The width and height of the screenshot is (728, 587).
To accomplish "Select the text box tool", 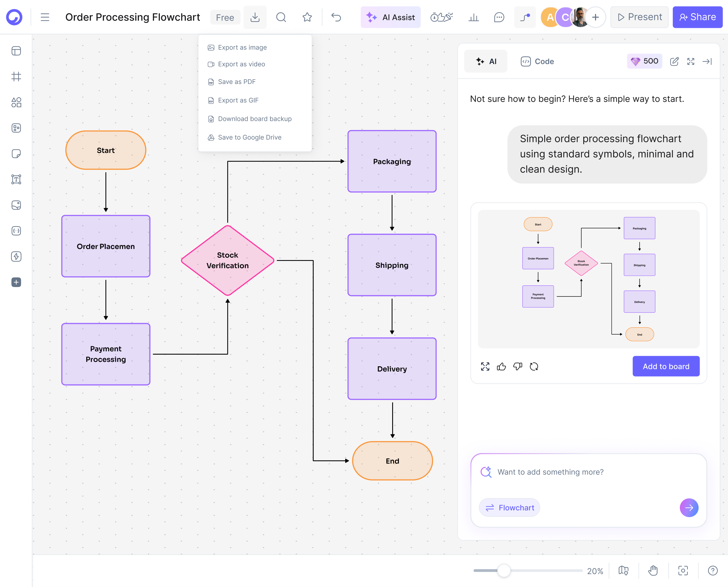I will [x=16, y=179].
